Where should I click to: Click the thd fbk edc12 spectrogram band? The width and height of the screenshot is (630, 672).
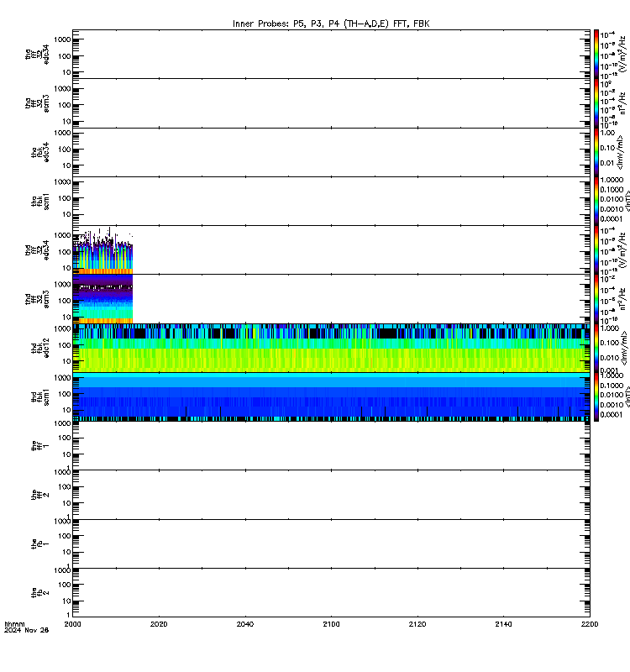[331, 348]
